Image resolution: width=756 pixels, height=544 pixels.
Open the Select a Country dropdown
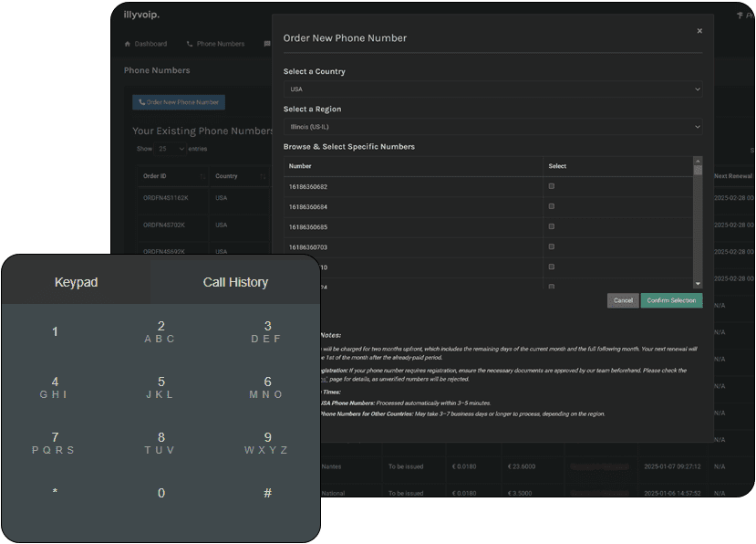[x=492, y=89]
